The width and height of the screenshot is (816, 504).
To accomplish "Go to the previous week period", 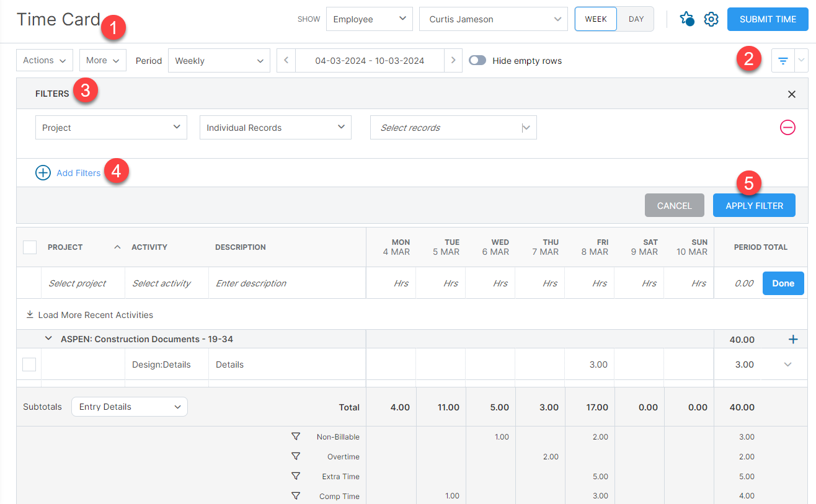I will point(286,61).
